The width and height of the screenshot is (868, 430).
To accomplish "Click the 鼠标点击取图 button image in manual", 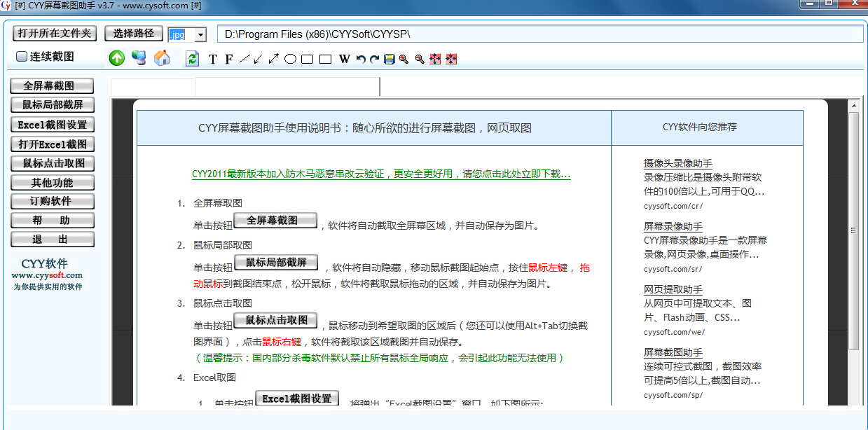I will [276, 320].
